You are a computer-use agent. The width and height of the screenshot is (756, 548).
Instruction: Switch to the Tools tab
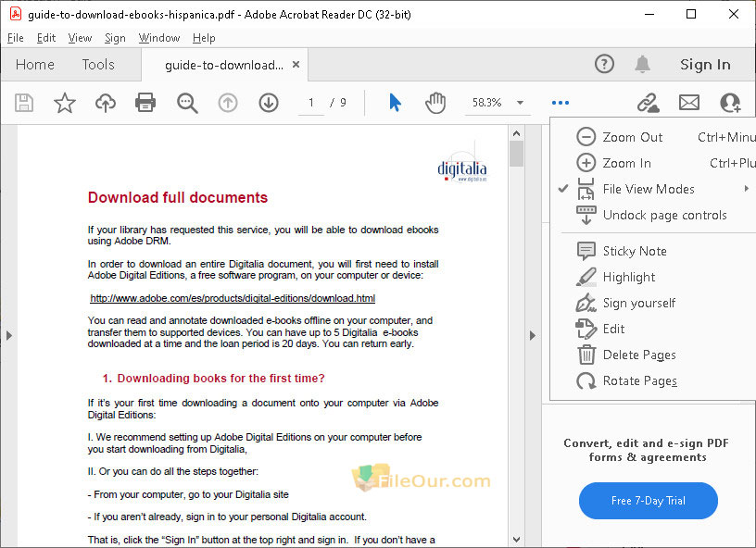(98, 64)
